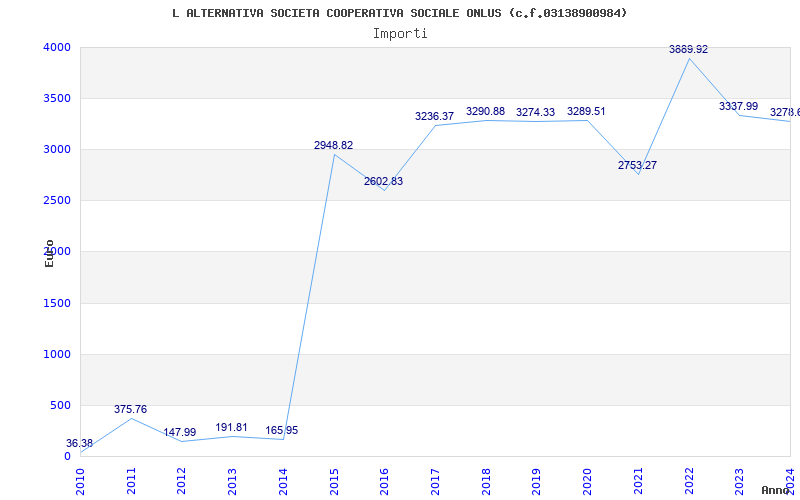Click the 3337.99 data label
This screenshot has width=800, height=500.
click(x=738, y=106)
